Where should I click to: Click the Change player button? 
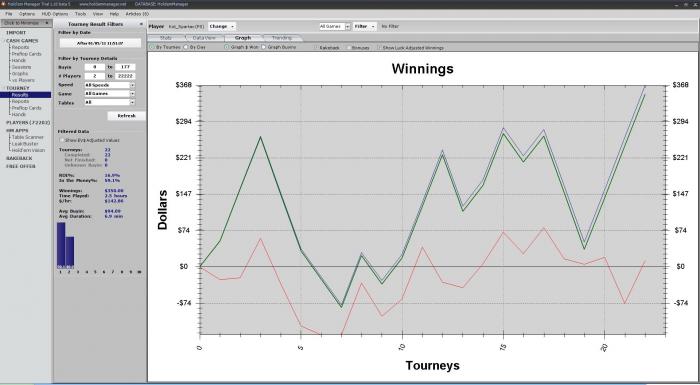[x=221, y=26]
